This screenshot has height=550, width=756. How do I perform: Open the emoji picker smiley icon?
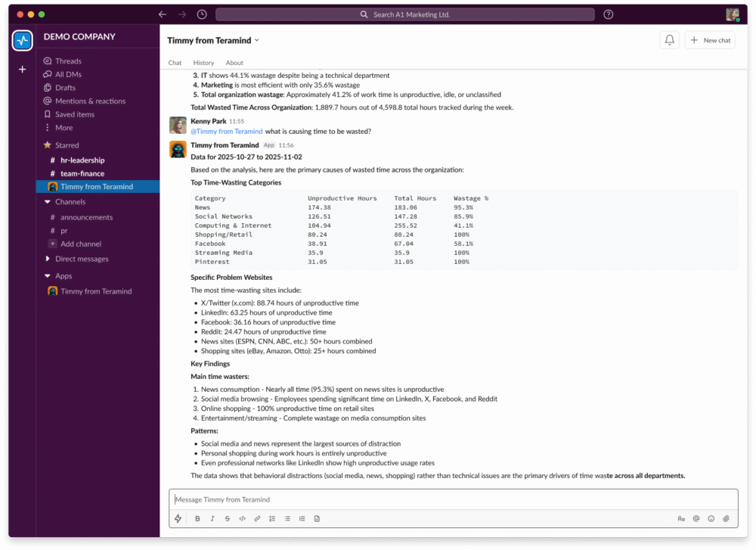click(711, 519)
